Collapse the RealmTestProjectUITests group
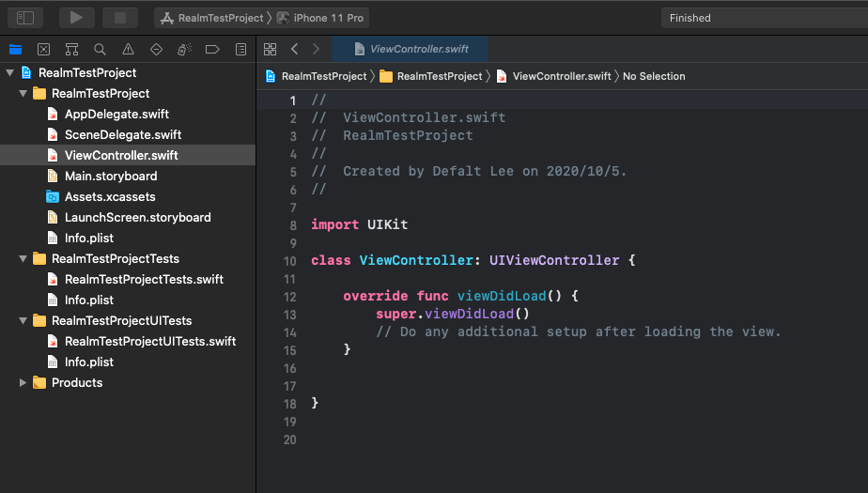 23,320
